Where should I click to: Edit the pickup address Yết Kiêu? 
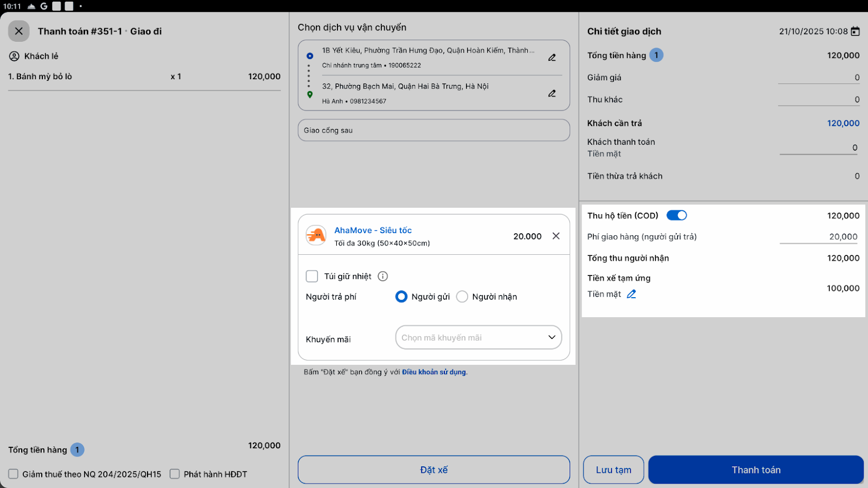552,57
